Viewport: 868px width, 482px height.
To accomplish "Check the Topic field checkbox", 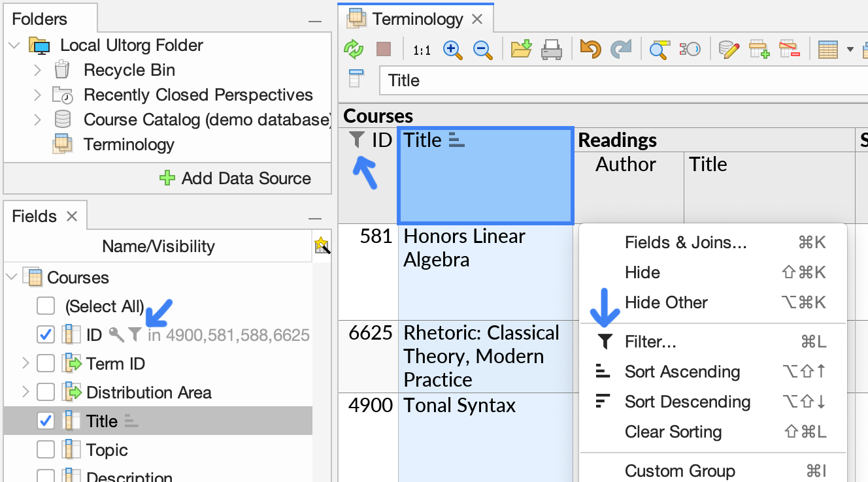I will [x=44, y=449].
